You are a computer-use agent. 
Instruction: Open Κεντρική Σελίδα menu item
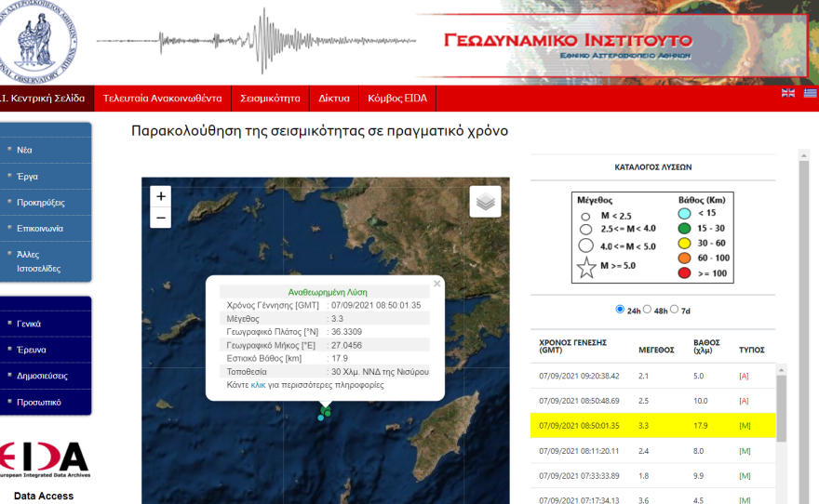click(47, 99)
